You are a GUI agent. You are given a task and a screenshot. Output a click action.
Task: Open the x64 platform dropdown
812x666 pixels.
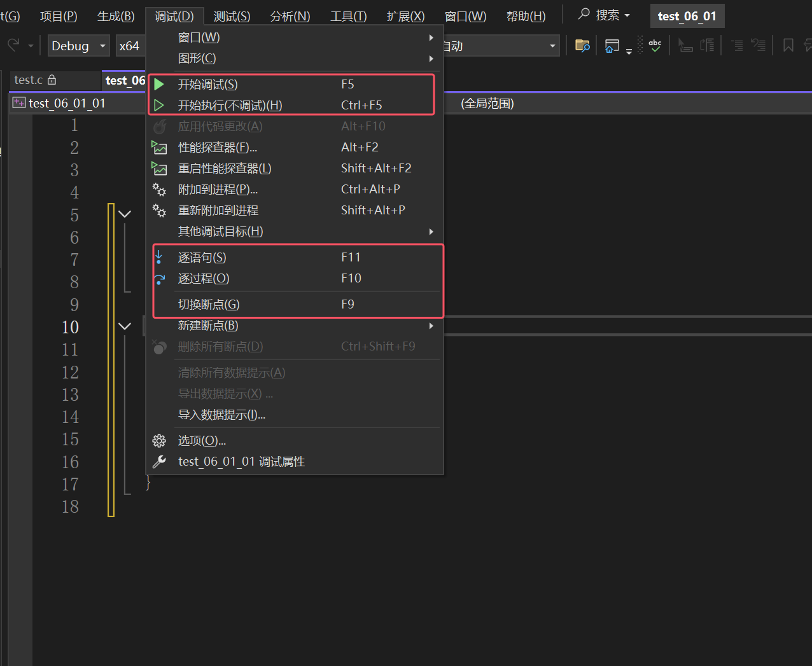[130, 46]
